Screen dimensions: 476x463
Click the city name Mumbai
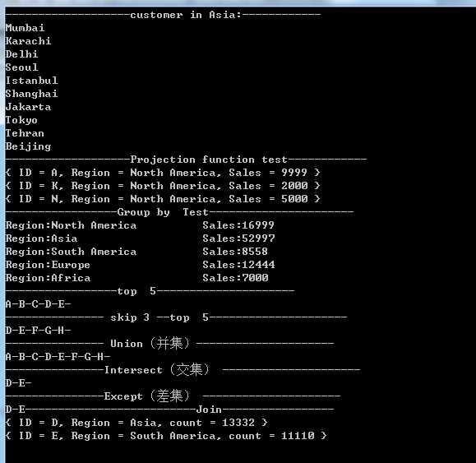tap(25, 28)
